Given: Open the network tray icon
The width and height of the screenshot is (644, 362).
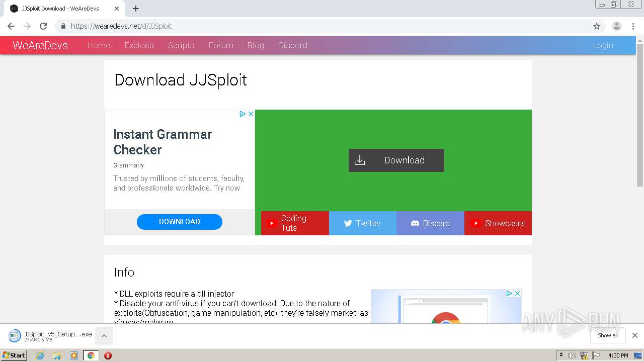Looking at the screenshot, I should click(x=584, y=355).
